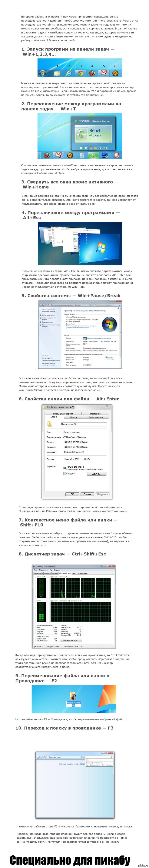Click 'Диспетчер устройств' link in system window
The height and width of the screenshot is (868, 149).
(x=49, y=315)
